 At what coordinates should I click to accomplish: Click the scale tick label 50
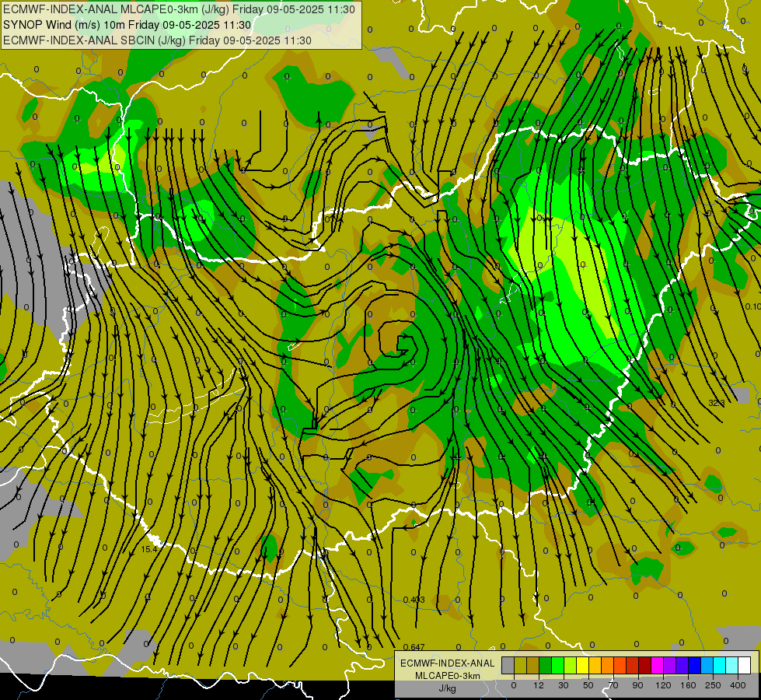[x=588, y=685]
